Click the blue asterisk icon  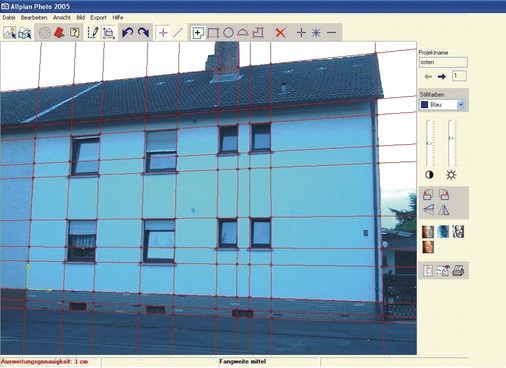[x=316, y=33]
